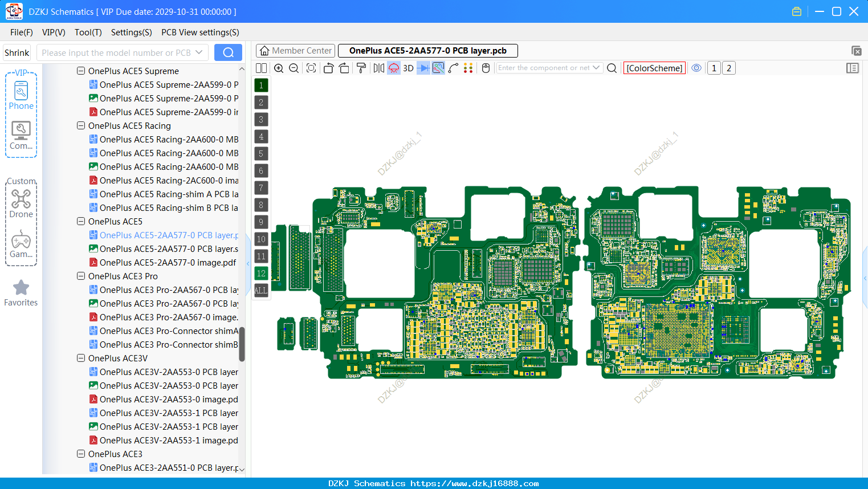Open the Game console category

(x=21, y=244)
